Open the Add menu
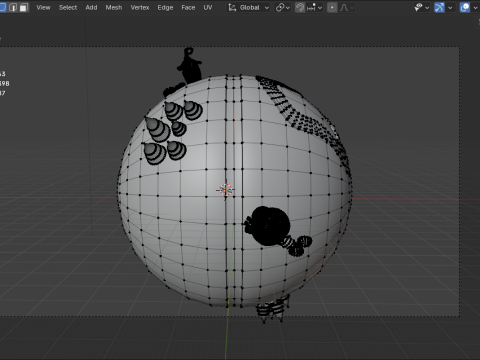 (x=91, y=7)
